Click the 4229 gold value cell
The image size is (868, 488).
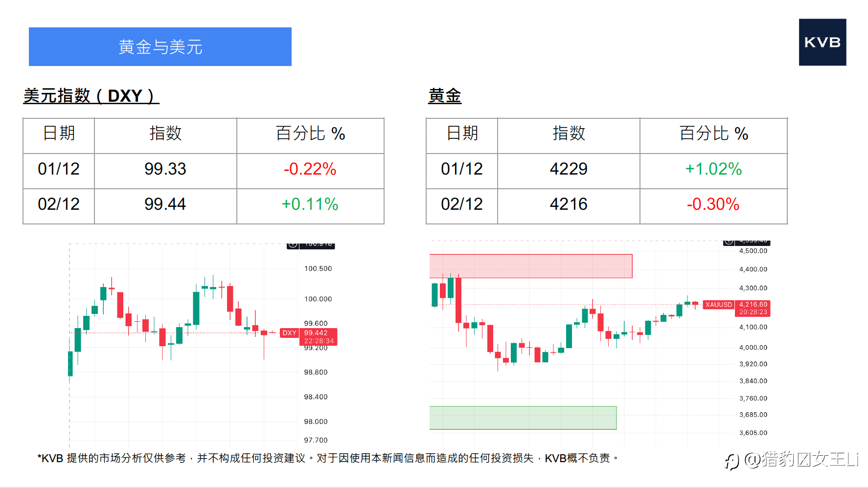(x=568, y=169)
